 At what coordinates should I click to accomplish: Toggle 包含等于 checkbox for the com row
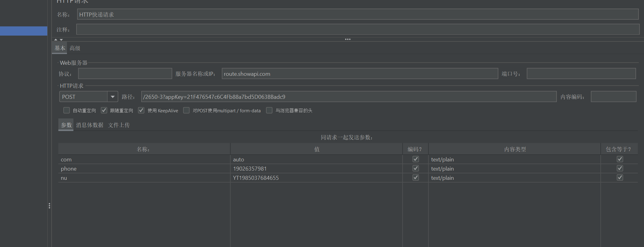coord(620,159)
